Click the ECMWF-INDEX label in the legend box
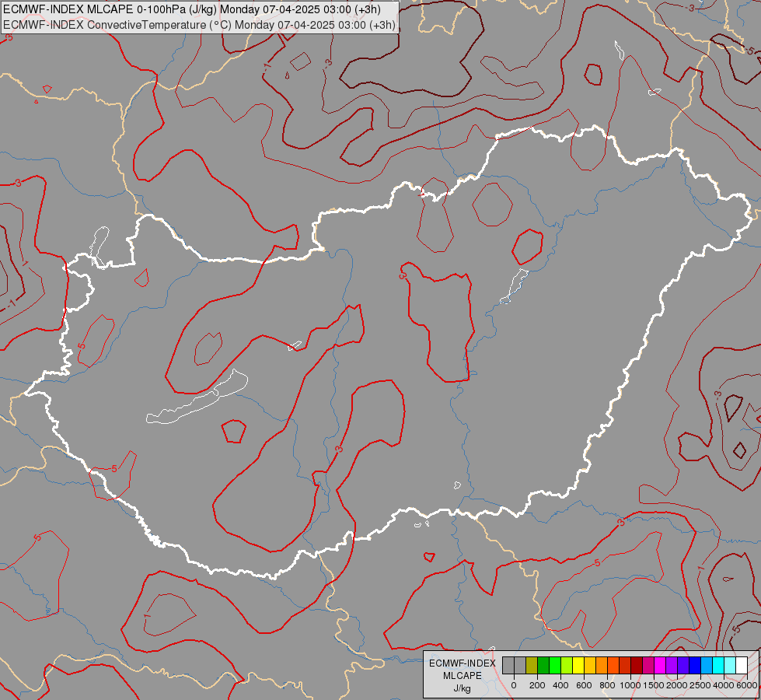Screen dimensions: 761x700 (463, 663)
